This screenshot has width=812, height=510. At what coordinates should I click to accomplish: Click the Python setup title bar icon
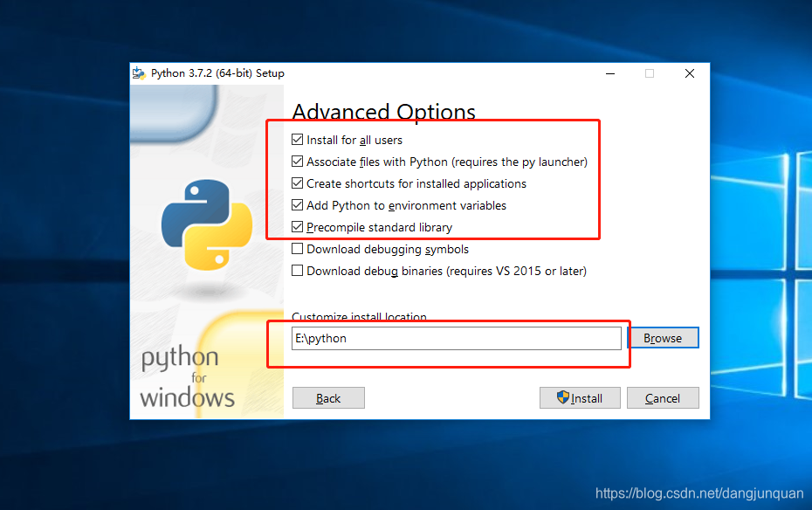[x=139, y=73]
